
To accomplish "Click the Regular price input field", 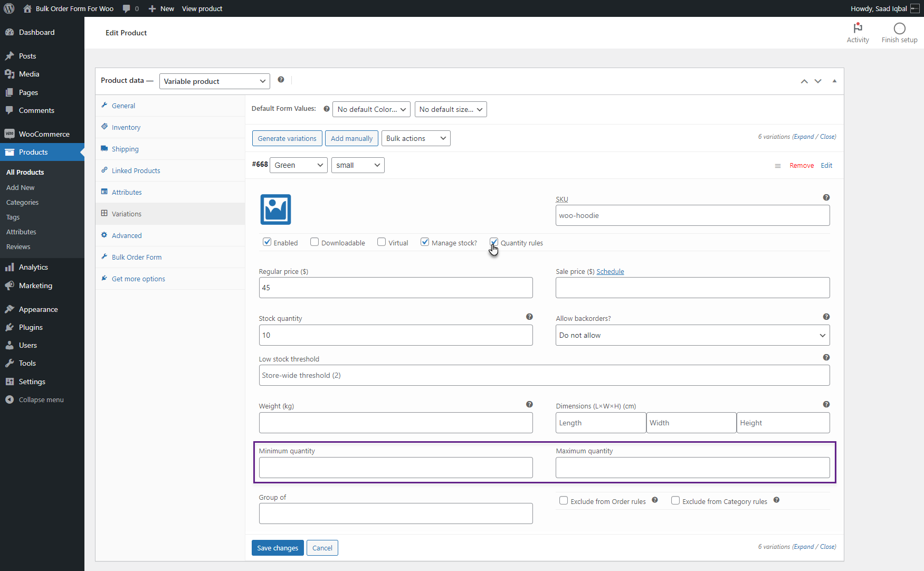I will (x=396, y=288).
